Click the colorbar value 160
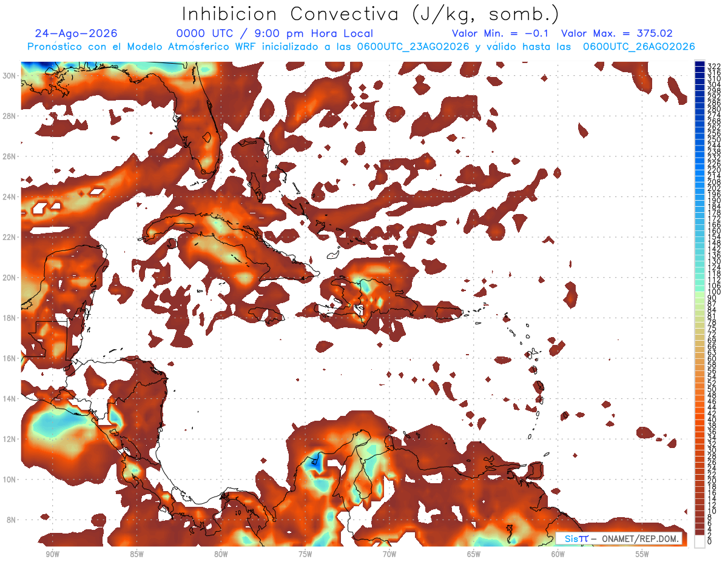The height and width of the screenshot is (562, 728). [x=714, y=230]
